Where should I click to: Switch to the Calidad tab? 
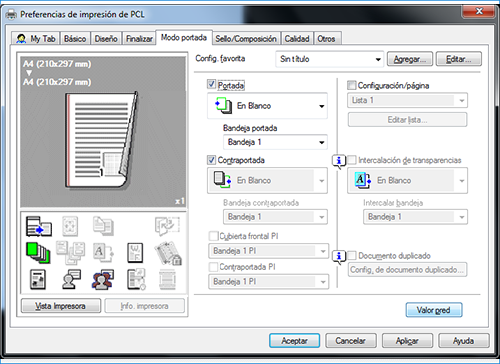[x=297, y=39]
